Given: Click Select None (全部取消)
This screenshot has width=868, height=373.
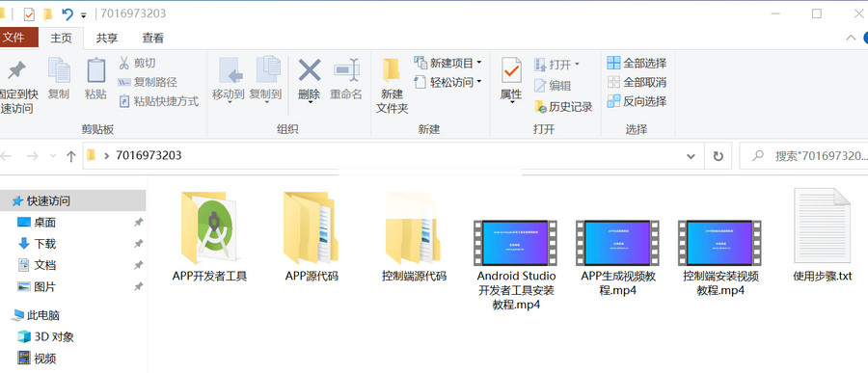Looking at the screenshot, I should point(637,83).
